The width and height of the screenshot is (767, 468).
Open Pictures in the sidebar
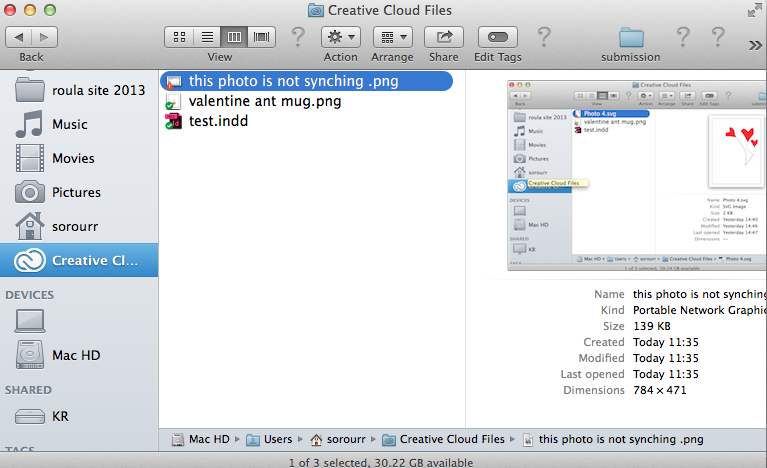[x=79, y=192]
